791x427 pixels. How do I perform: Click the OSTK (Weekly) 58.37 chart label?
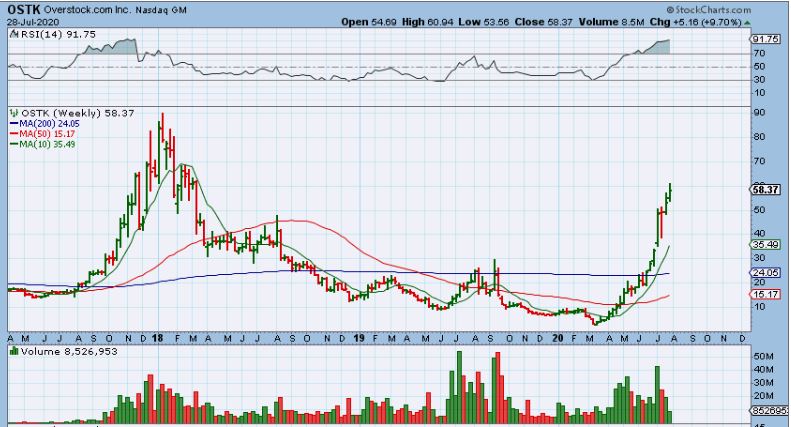[x=77, y=113]
